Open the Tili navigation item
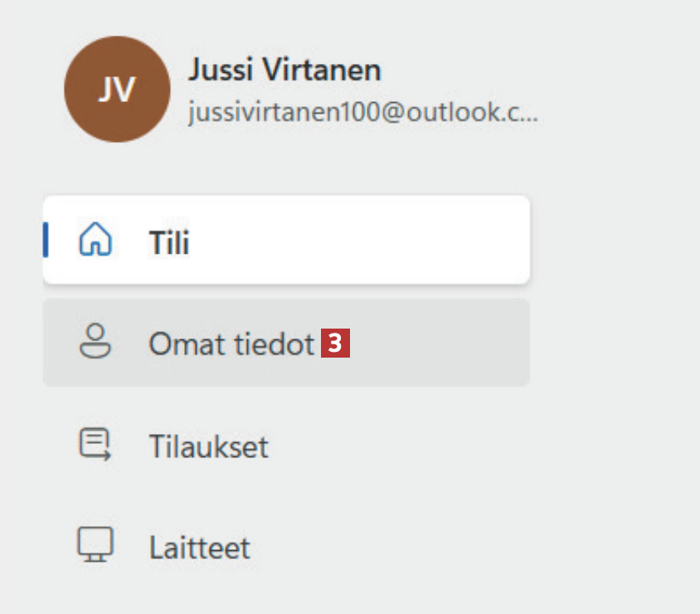This screenshot has height=614, width=700. pyautogui.click(x=169, y=243)
